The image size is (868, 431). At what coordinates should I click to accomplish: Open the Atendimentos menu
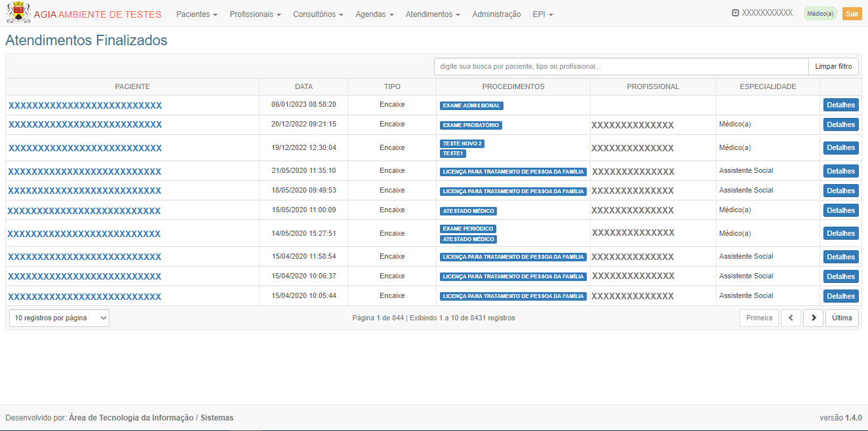click(433, 14)
